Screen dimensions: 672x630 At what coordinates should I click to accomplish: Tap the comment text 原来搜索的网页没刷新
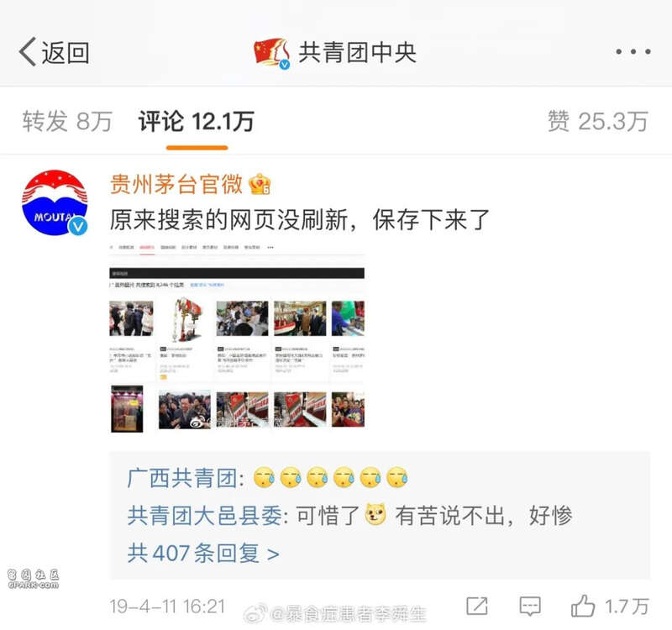[x=234, y=220]
